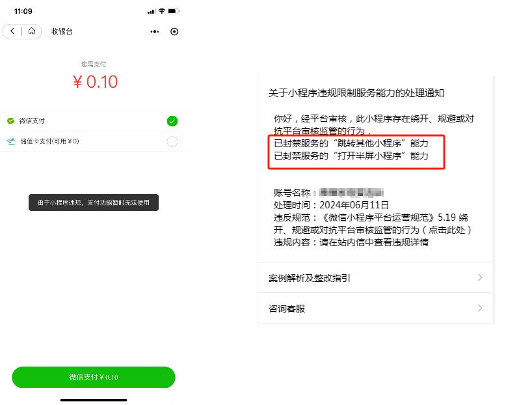
Task: Tap the payment disabled toast message
Action: point(94,202)
